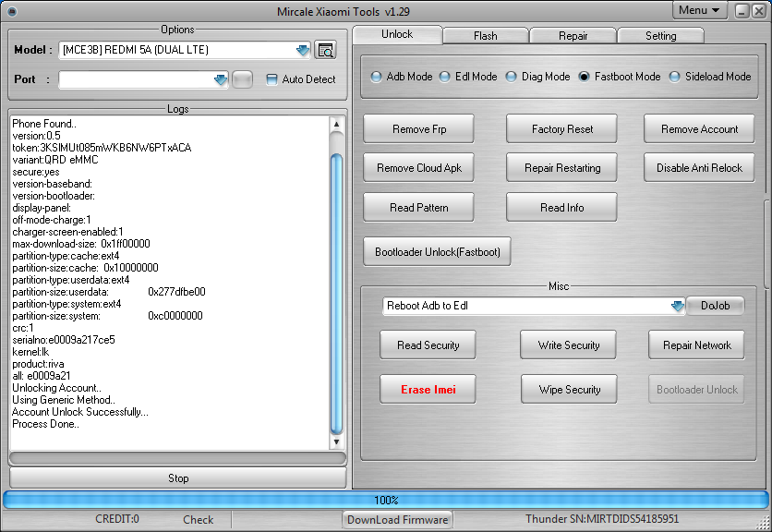Click the Remove Cloud Apk button
772x532 pixels.
419,168
